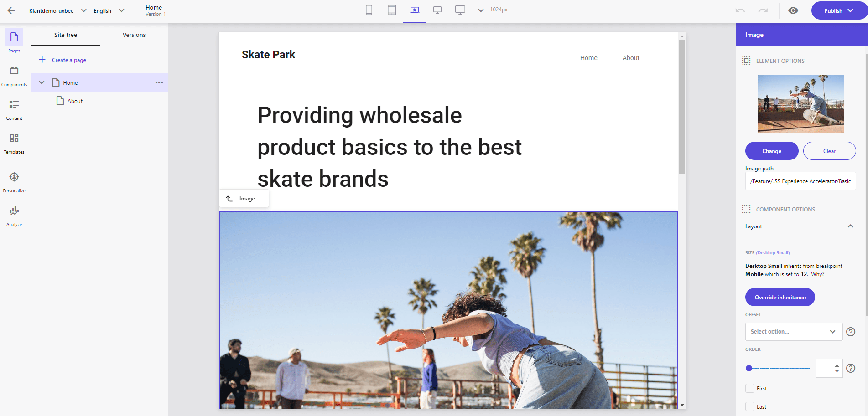Collapse the Home tree node

point(42,82)
